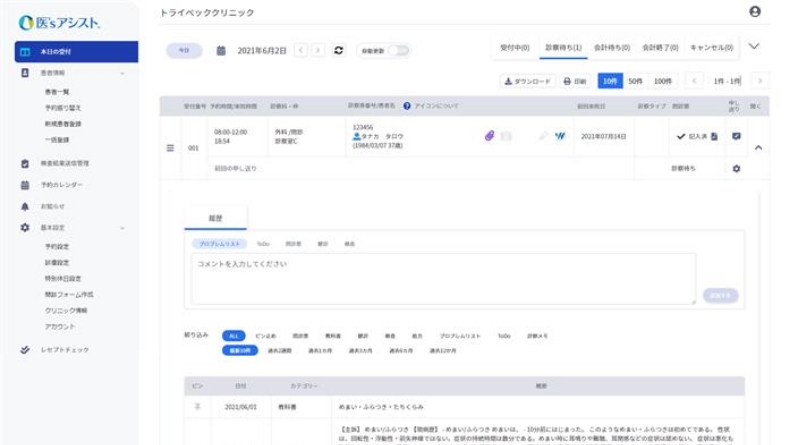Select 50件 per page option

[x=635, y=80]
